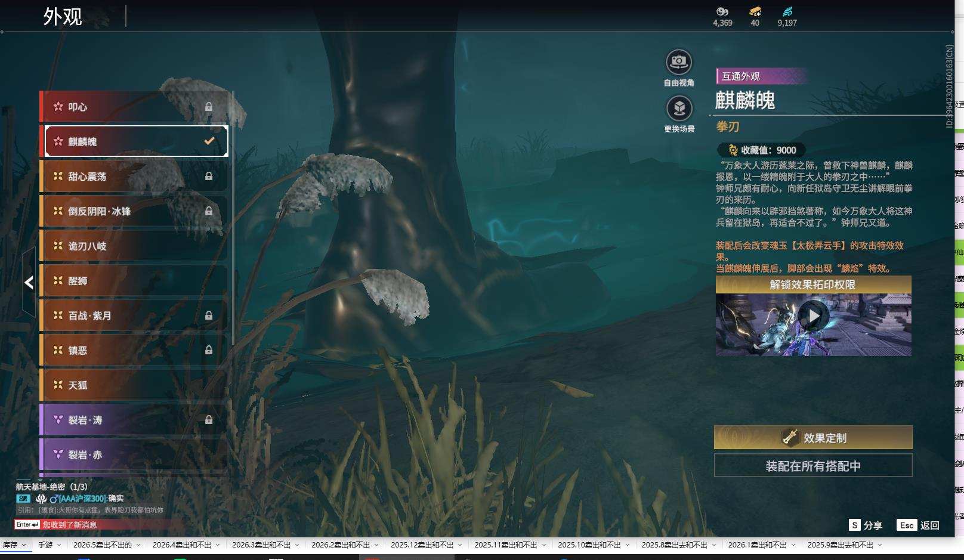Viewport: 964px width, 560px height.
Task: Click the lock icon on 倒反阴阳·冰锋 row
Action: (x=209, y=211)
